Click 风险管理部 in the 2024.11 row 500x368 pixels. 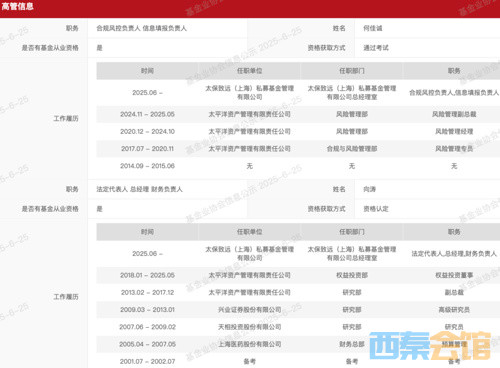[x=352, y=114]
